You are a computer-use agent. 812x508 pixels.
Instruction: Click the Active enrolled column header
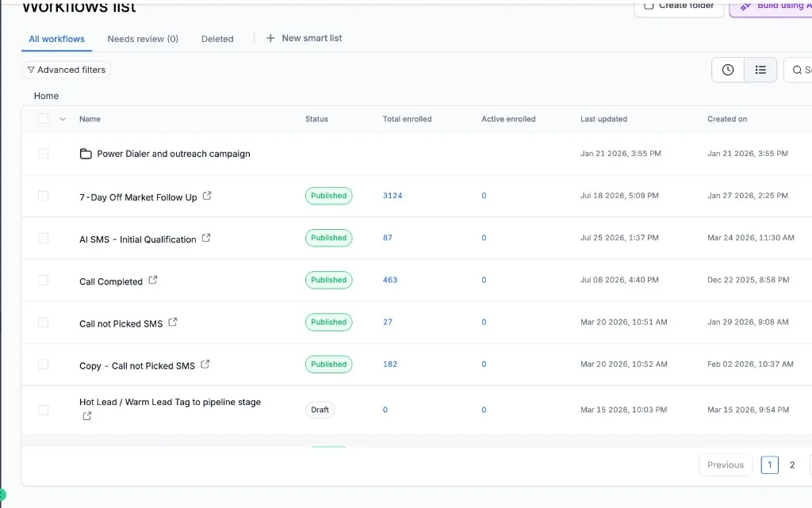[508, 119]
